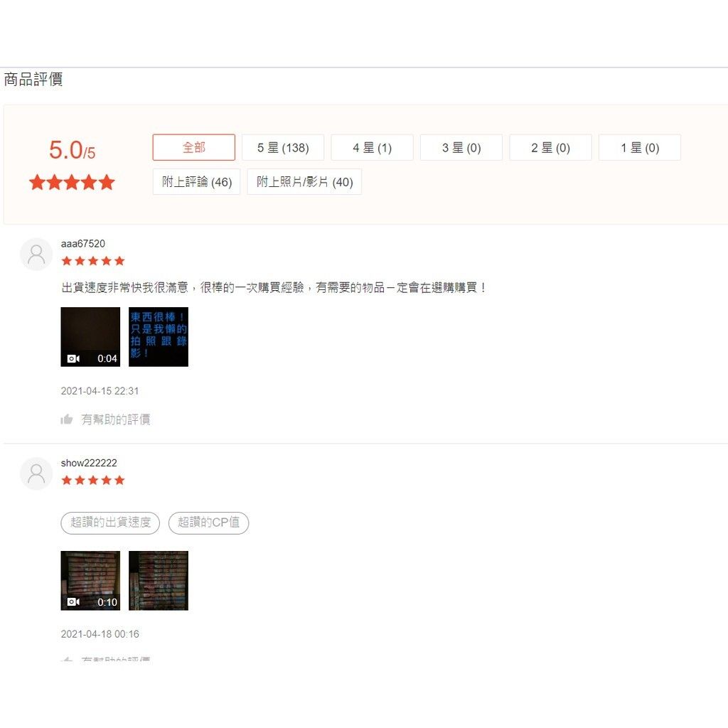Filter reviews by 3 星 (0)
The height and width of the screenshot is (728, 728).
pos(461,148)
